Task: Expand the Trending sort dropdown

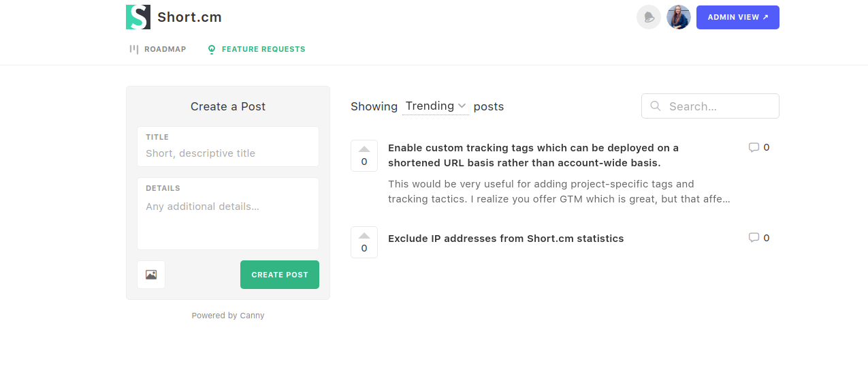Action: click(435, 106)
